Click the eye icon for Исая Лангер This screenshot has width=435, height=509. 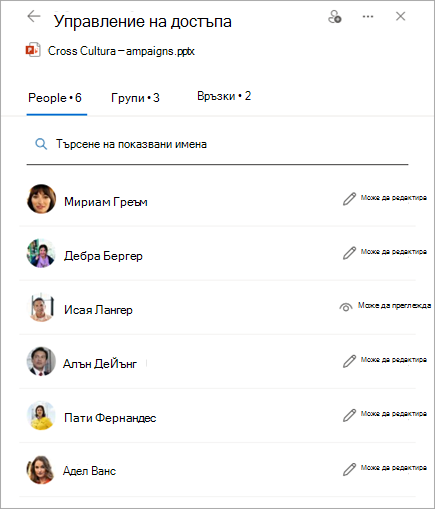pos(346,307)
